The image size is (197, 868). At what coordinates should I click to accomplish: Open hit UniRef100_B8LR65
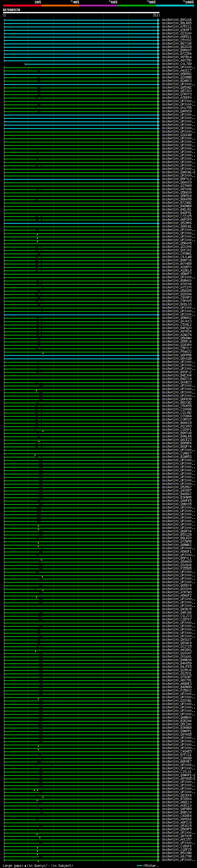click(x=176, y=23)
